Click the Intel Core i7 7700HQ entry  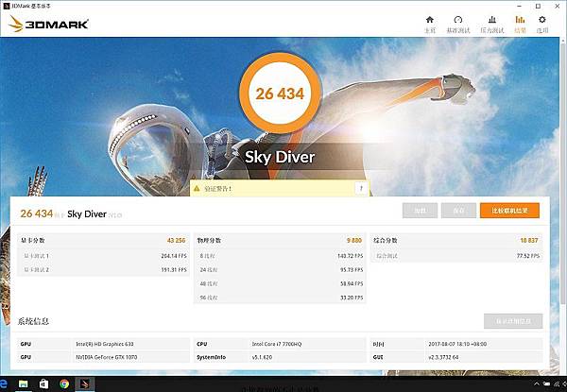277,344
